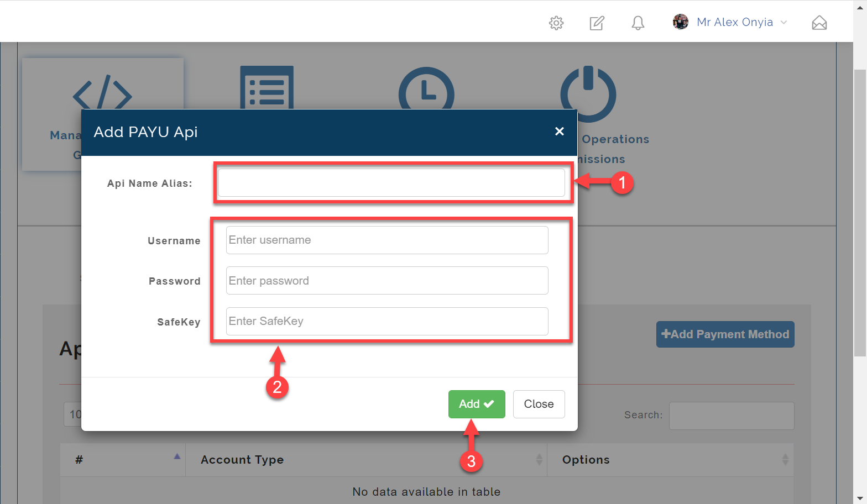This screenshot has width=867, height=504.
Task: Click the Operations label text
Action: tap(615, 139)
